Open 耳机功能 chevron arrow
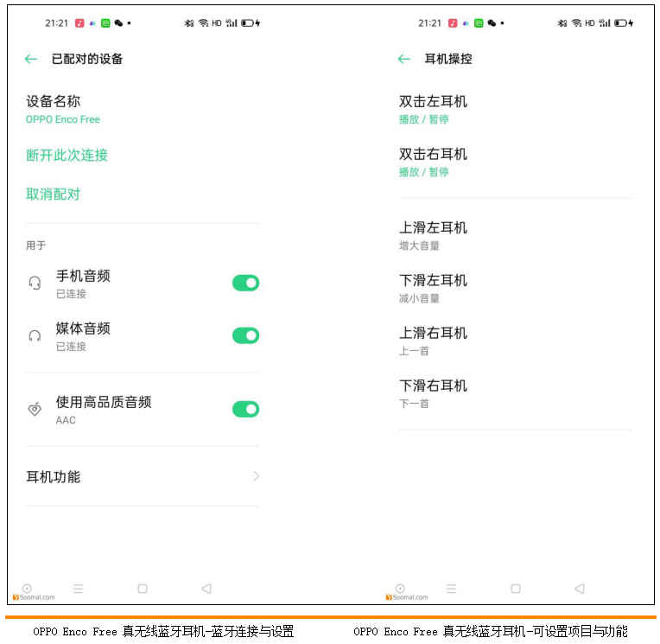Screen dimensions: 660x644 257,476
